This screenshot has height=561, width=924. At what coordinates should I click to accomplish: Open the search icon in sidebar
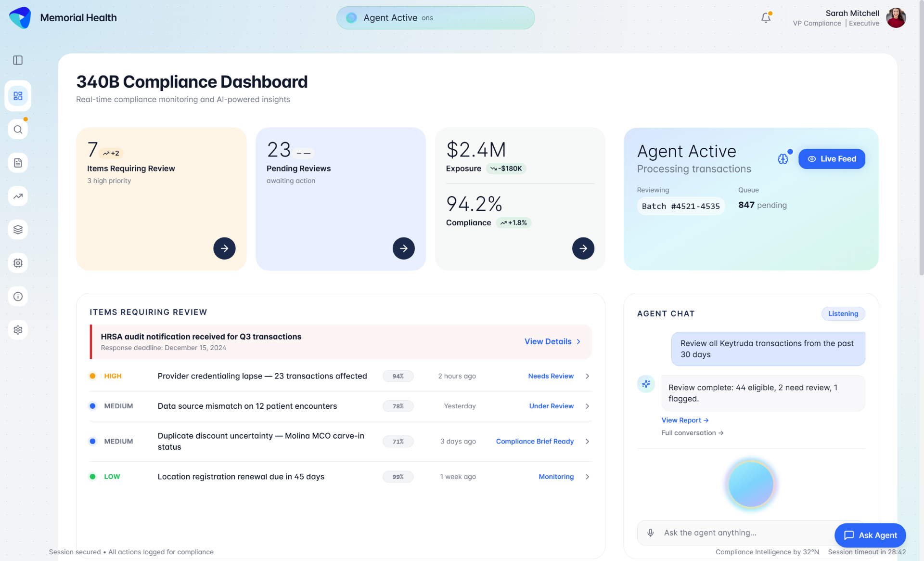pyautogui.click(x=18, y=130)
